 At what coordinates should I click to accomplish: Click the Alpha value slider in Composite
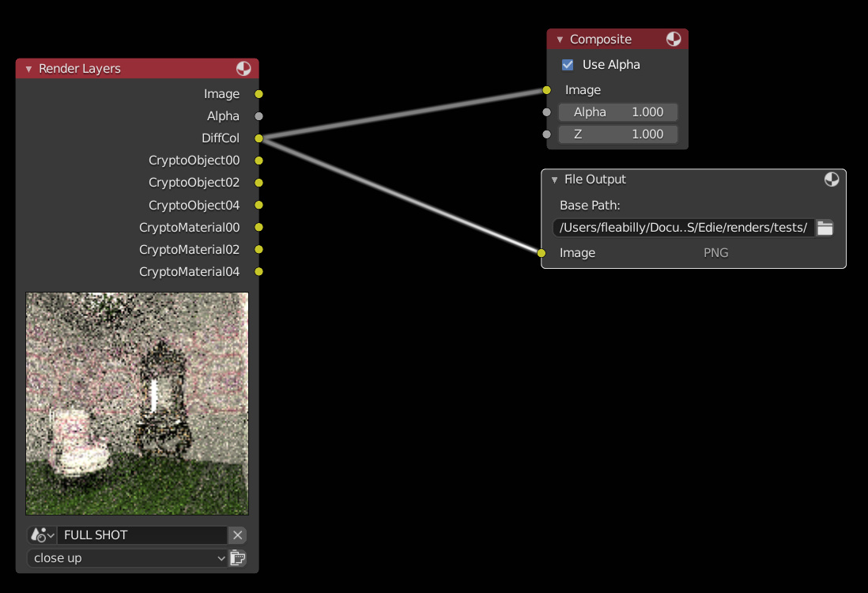click(x=617, y=111)
